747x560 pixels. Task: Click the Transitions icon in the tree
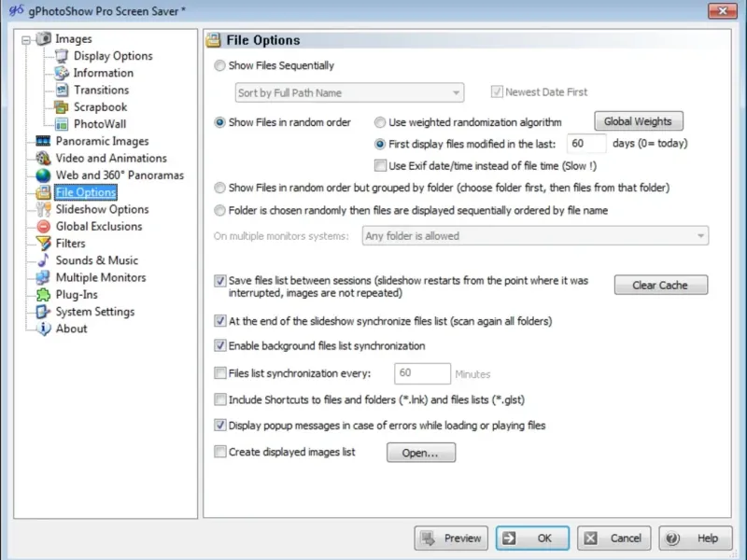(62, 90)
